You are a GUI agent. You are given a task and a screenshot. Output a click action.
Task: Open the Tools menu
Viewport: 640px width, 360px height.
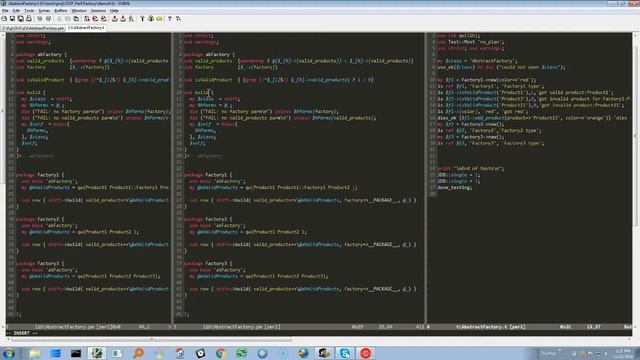click(x=29, y=11)
